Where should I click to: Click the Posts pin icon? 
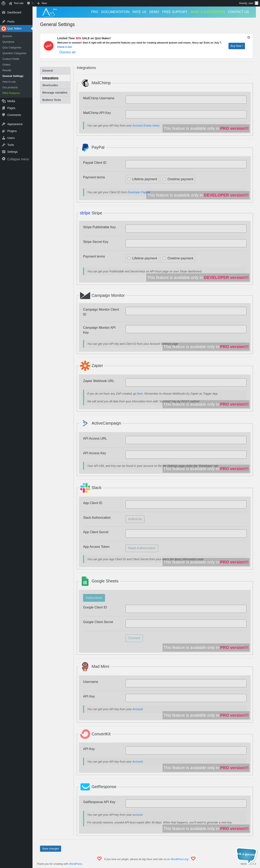pyautogui.click(x=4, y=22)
